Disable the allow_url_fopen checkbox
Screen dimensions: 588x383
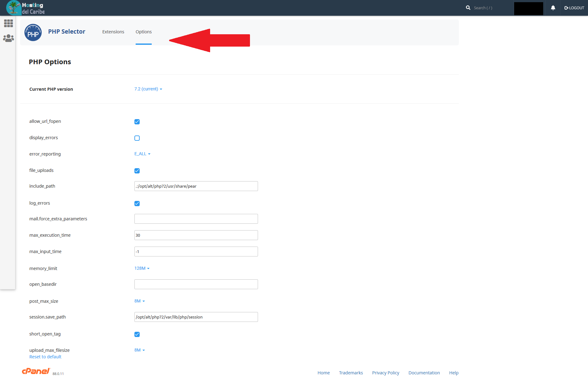click(137, 122)
